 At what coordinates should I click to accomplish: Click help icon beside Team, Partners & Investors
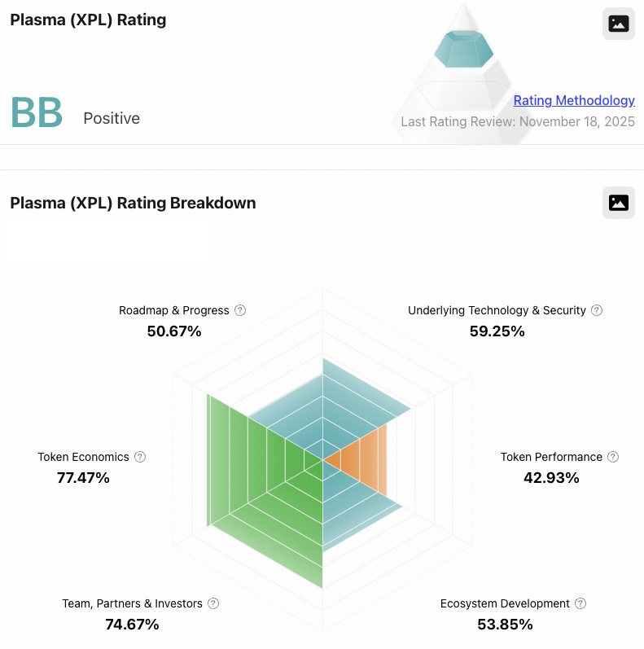[213, 603]
